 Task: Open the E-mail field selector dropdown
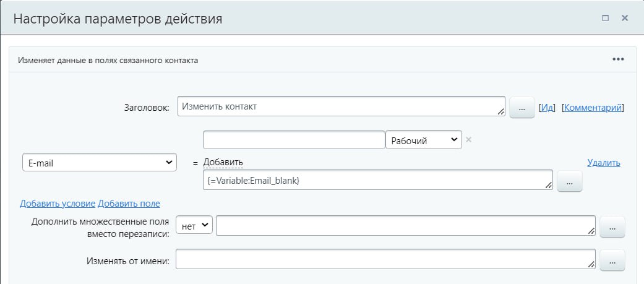pyautogui.click(x=100, y=162)
